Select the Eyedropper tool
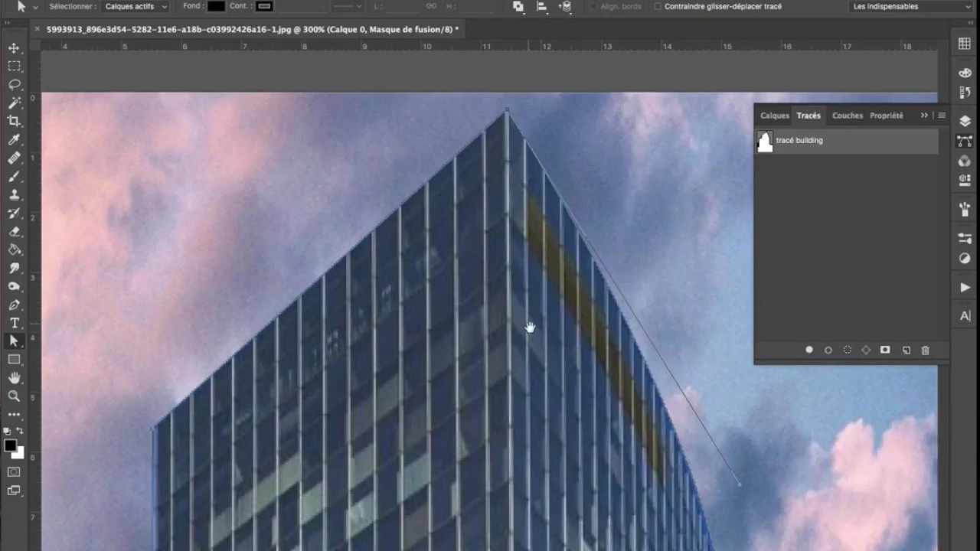This screenshot has height=551, width=980. click(14, 139)
